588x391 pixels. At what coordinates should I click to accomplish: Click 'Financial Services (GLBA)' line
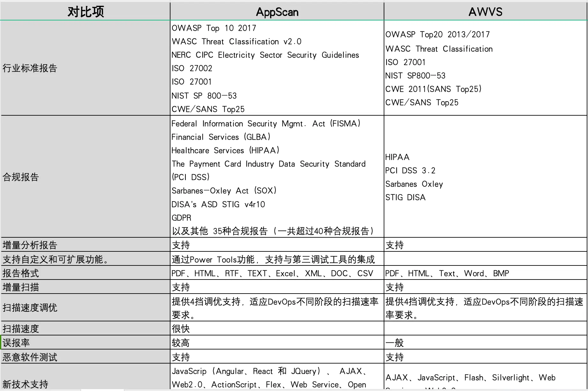tap(221, 137)
